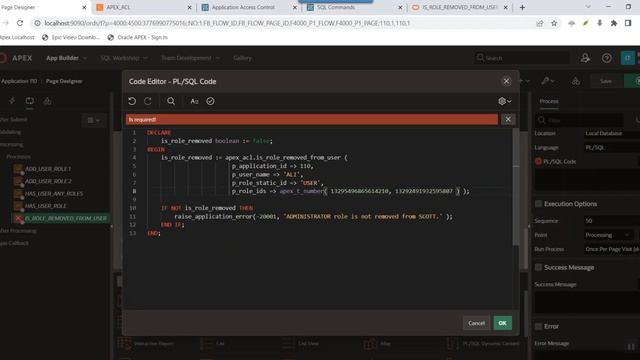Switch to APEX_ACL browser tab

(143, 7)
